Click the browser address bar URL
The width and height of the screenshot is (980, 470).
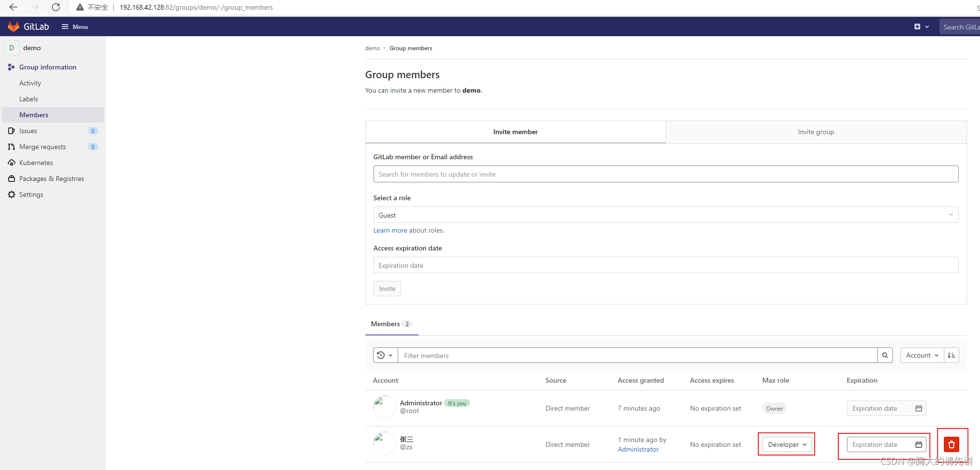click(196, 7)
